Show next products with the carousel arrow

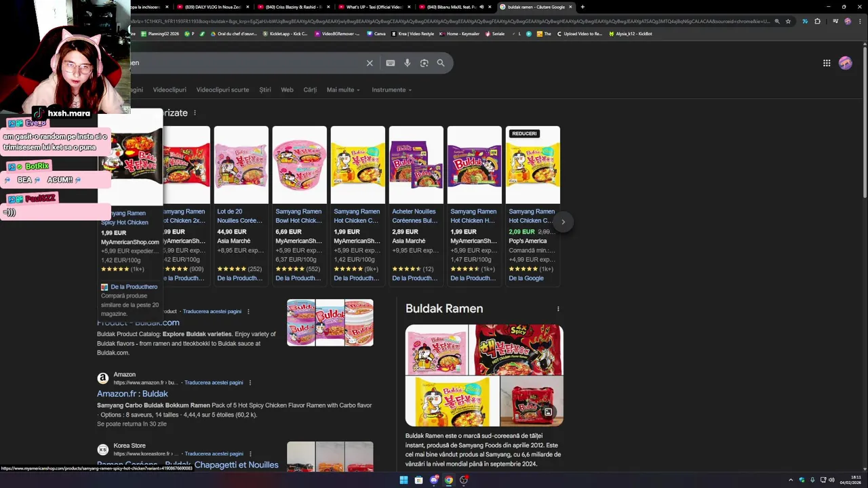(562, 222)
